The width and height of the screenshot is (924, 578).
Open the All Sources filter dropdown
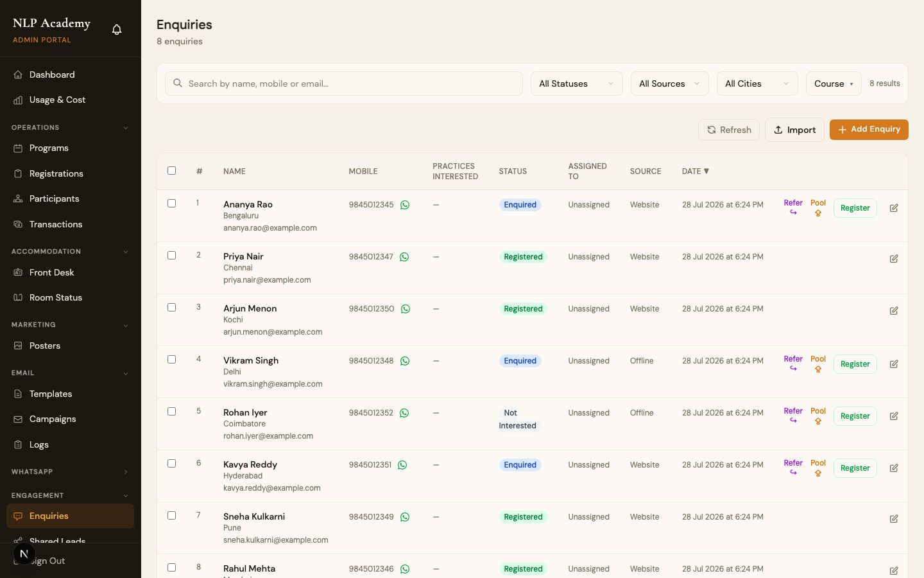669,83
